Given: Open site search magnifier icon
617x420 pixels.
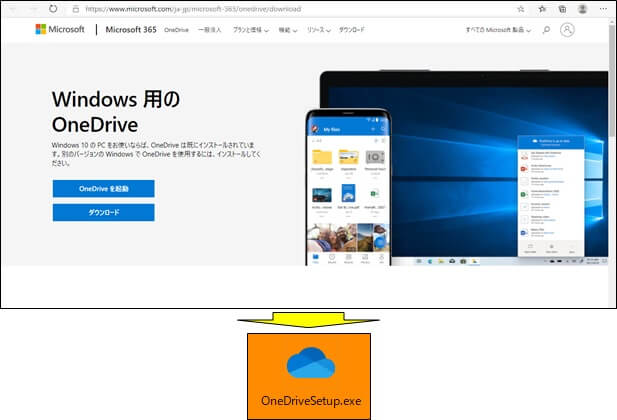Looking at the screenshot, I should click(x=546, y=30).
